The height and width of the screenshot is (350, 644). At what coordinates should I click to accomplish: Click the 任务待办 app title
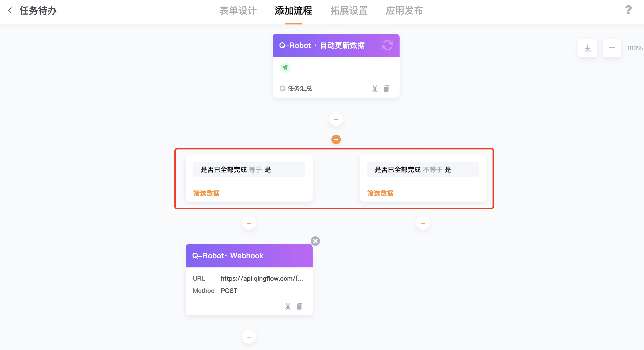[38, 11]
